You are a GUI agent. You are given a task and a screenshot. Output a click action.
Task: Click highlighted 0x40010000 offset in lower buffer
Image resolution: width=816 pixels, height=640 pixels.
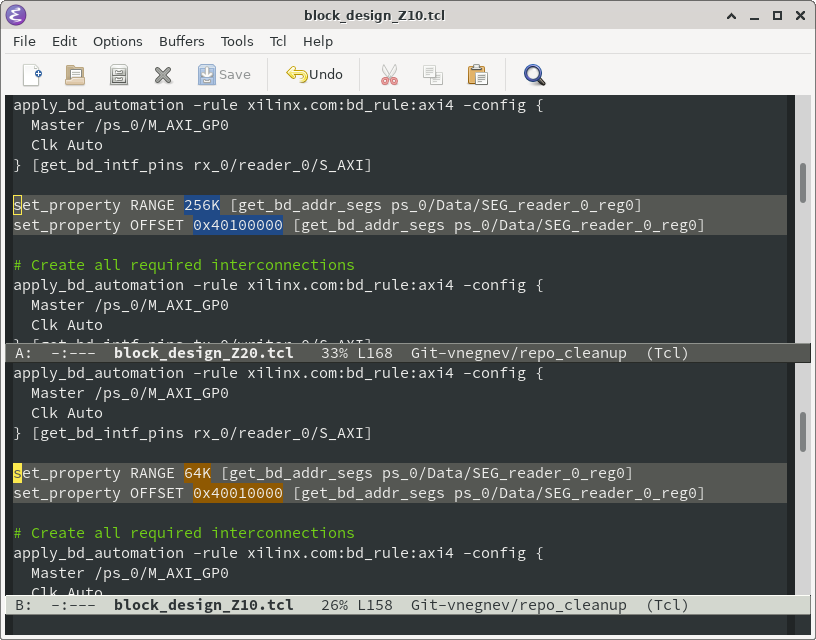tap(238, 493)
